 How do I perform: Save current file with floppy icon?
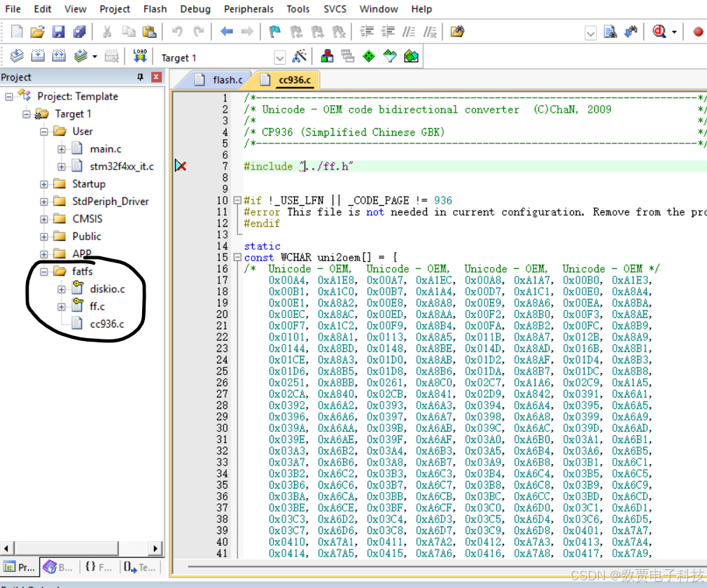pos(58,31)
